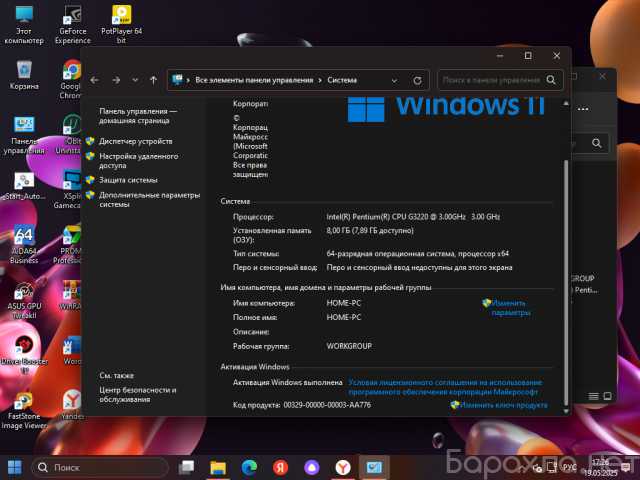Launch Driver Booster desktop icon
Viewport: 640px width, 480px height.
pyautogui.click(x=24, y=354)
